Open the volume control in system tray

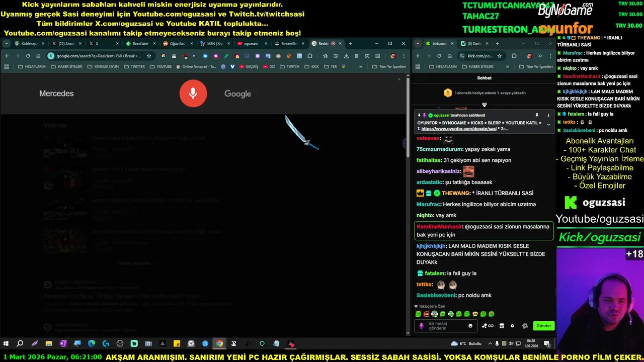pyautogui.click(x=511, y=344)
